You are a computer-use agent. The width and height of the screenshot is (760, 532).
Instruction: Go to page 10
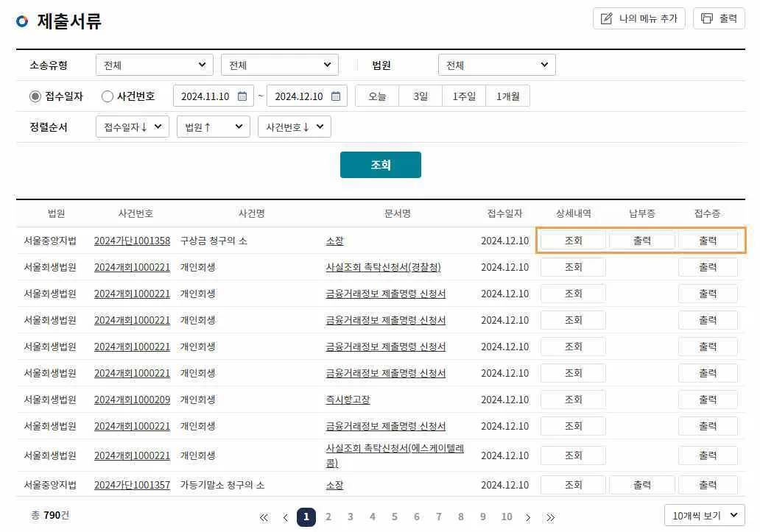507,517
